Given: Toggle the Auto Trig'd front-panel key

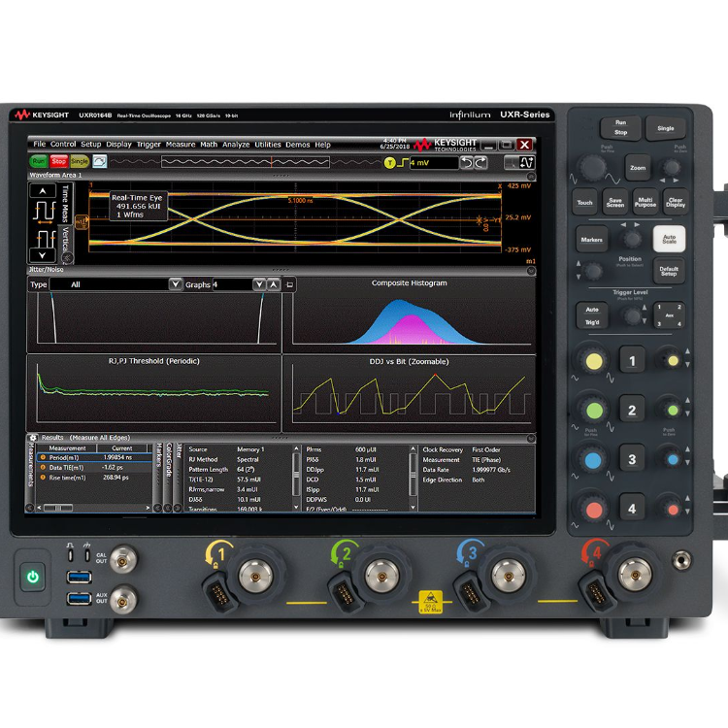Looking at the screenshot, I should pos(592,315).
